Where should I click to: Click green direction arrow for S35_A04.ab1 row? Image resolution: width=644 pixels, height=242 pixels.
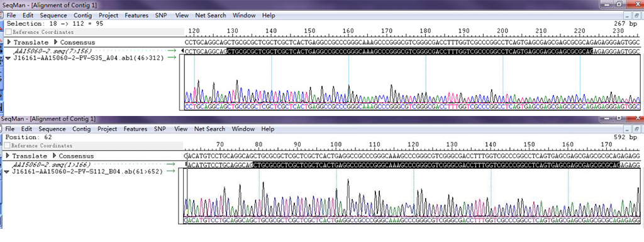[172, 58]
